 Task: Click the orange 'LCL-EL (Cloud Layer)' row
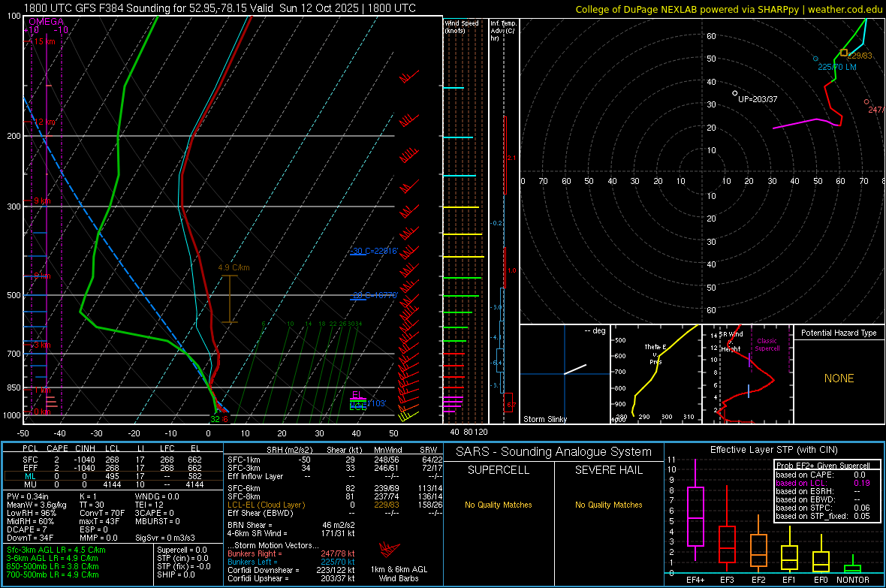[335, 505]
